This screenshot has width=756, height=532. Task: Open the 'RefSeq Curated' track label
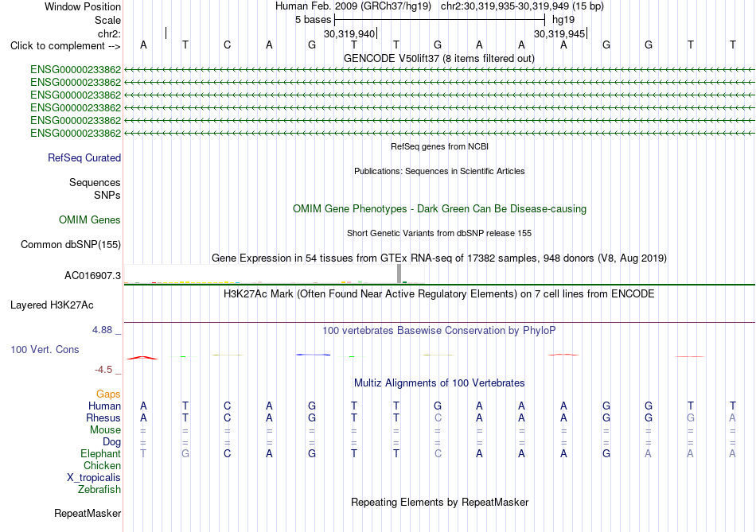click(x=84, y=157)
